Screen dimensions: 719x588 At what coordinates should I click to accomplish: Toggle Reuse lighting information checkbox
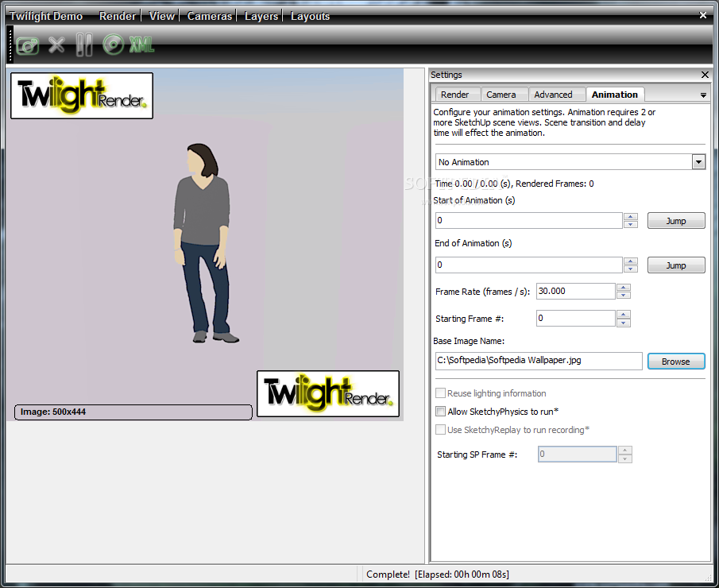[440, 393]
